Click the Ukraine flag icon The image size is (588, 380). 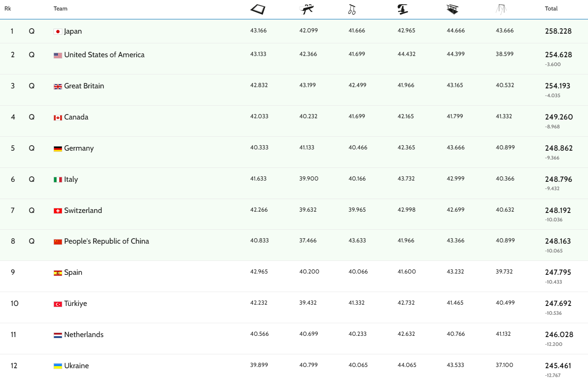tap(58, 366)
